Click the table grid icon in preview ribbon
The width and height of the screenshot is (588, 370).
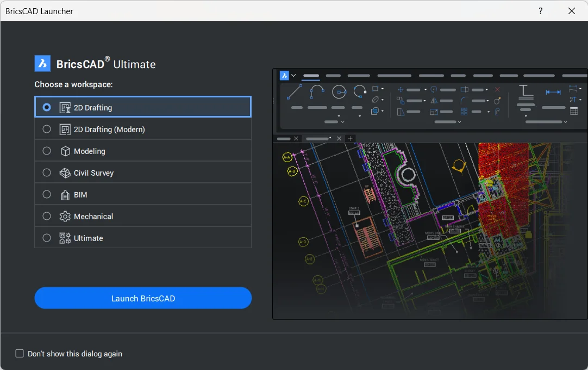(574, 111)
